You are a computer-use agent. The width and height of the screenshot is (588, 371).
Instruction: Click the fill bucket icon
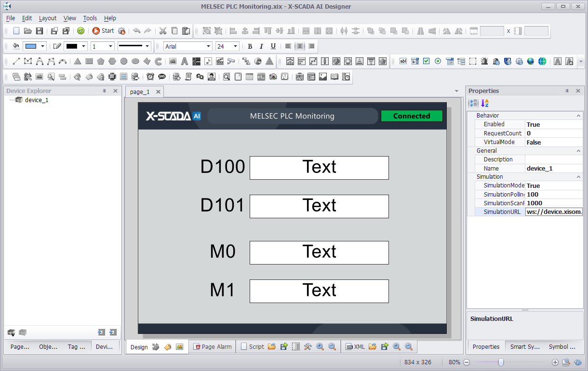[x=16, y=46]
